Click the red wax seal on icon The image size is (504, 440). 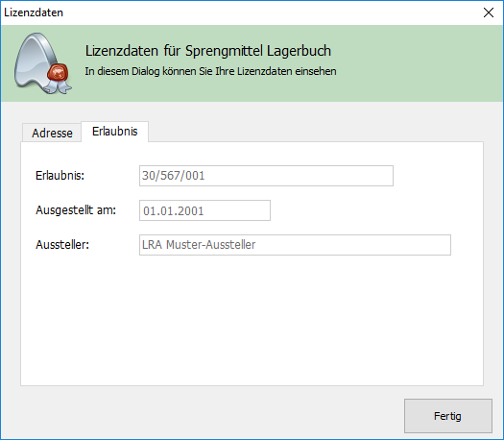(59, 72)
